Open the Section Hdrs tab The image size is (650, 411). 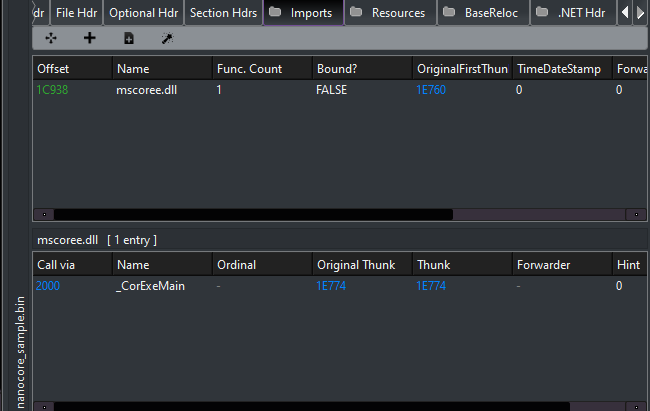pyautogui.click(x=223, y=13)
